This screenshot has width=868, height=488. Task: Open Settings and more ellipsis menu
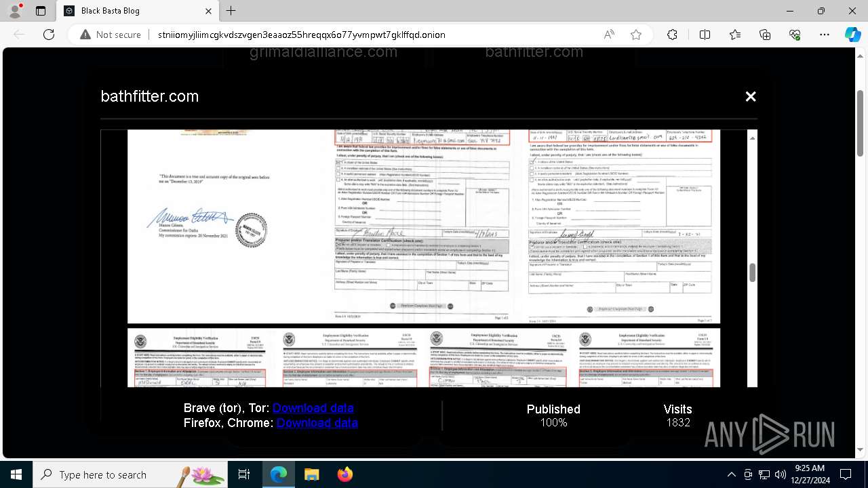[x=825, y=35]
